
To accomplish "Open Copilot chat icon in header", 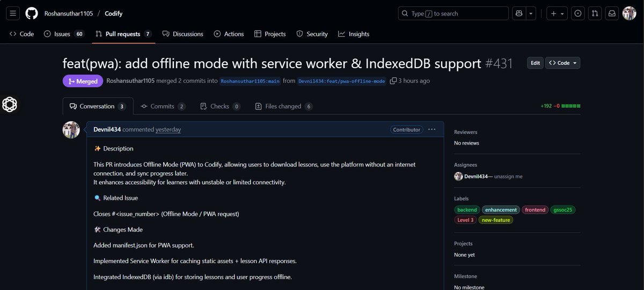I will (x=519, y=13).
